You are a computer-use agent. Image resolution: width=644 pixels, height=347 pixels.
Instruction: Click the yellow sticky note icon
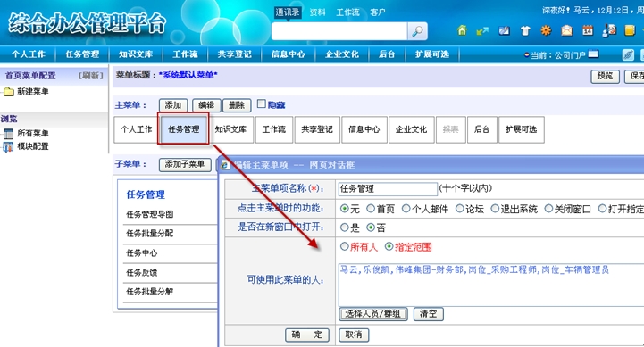(x=630, y=30)
